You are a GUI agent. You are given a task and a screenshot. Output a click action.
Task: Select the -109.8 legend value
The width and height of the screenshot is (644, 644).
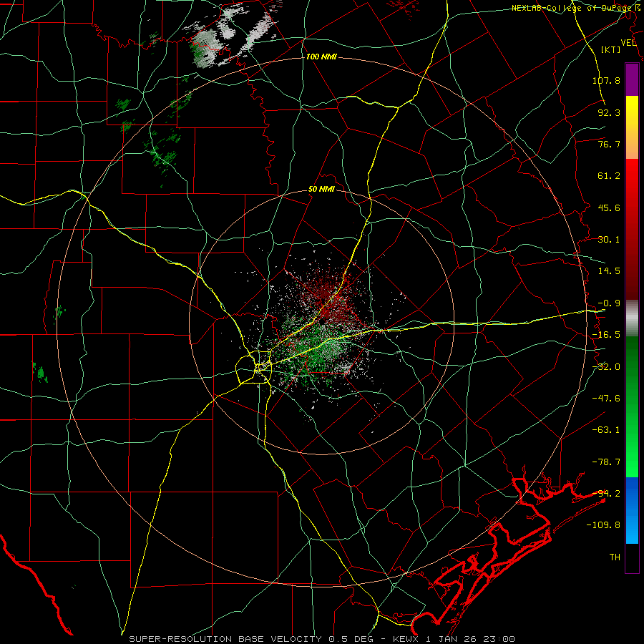pos(603,525)
